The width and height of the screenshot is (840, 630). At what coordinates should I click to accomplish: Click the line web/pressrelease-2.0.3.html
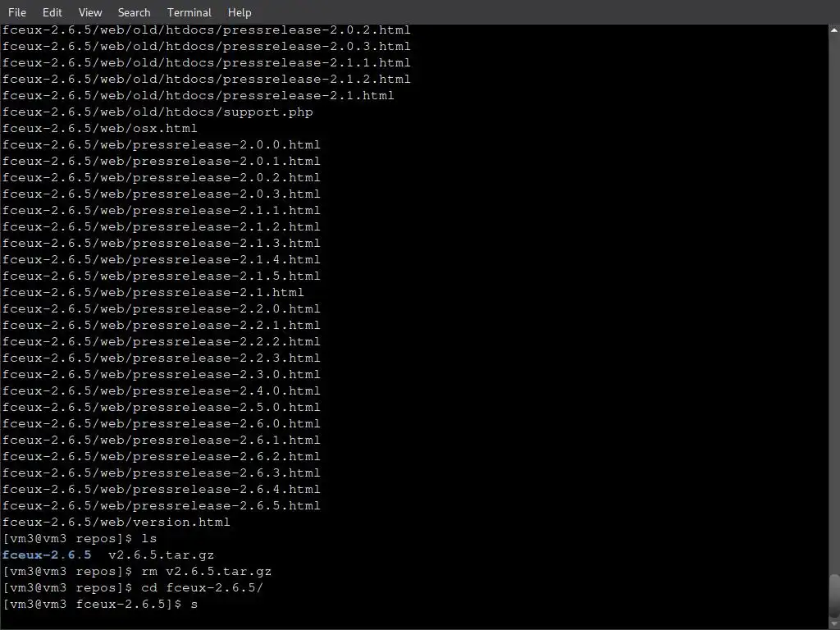coord(162,194)
